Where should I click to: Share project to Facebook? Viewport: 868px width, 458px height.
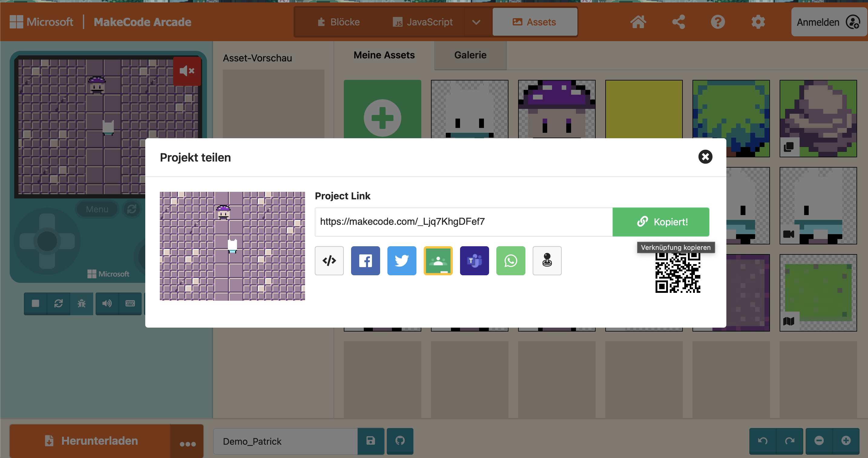[365, 261]
